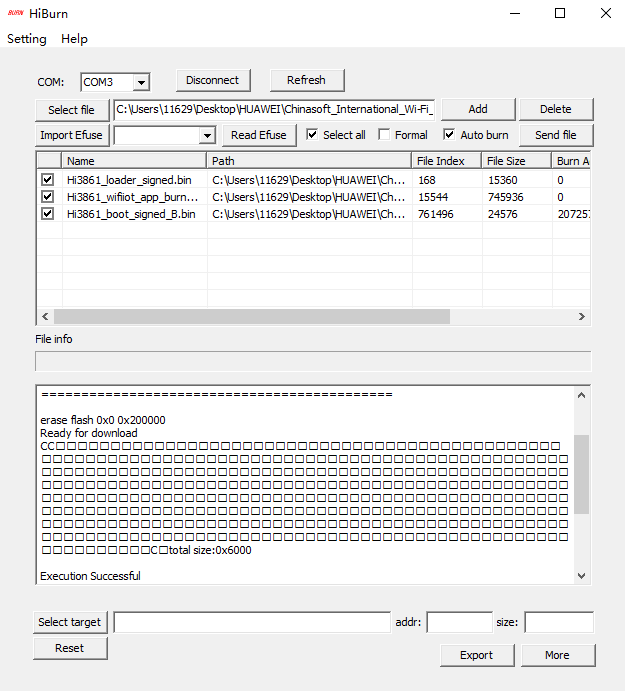Click the File info field
625x691 pixels.
313,361
